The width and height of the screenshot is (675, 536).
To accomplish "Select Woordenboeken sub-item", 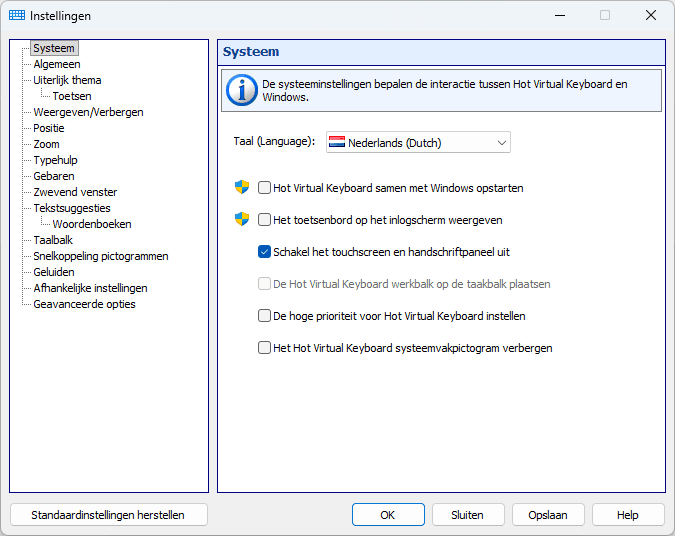I will click(92, 224).
